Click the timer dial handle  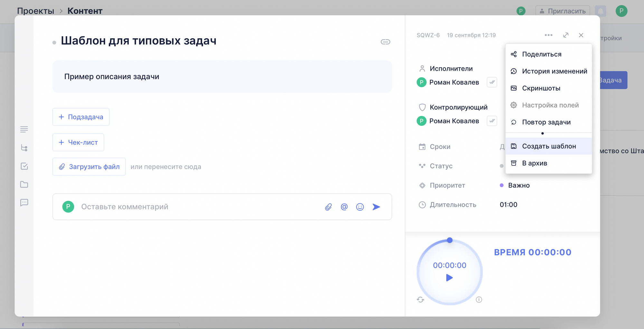450,240
